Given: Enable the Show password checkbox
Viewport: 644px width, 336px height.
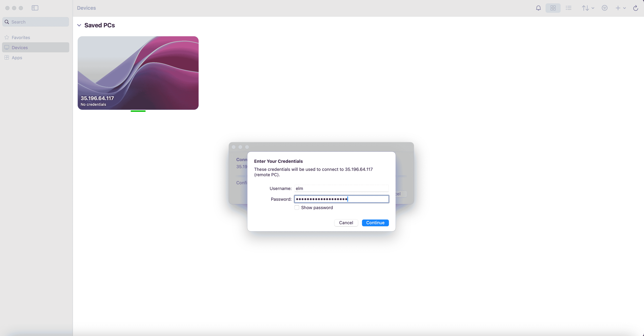Looking at the screenshot, I should [297, 207].
